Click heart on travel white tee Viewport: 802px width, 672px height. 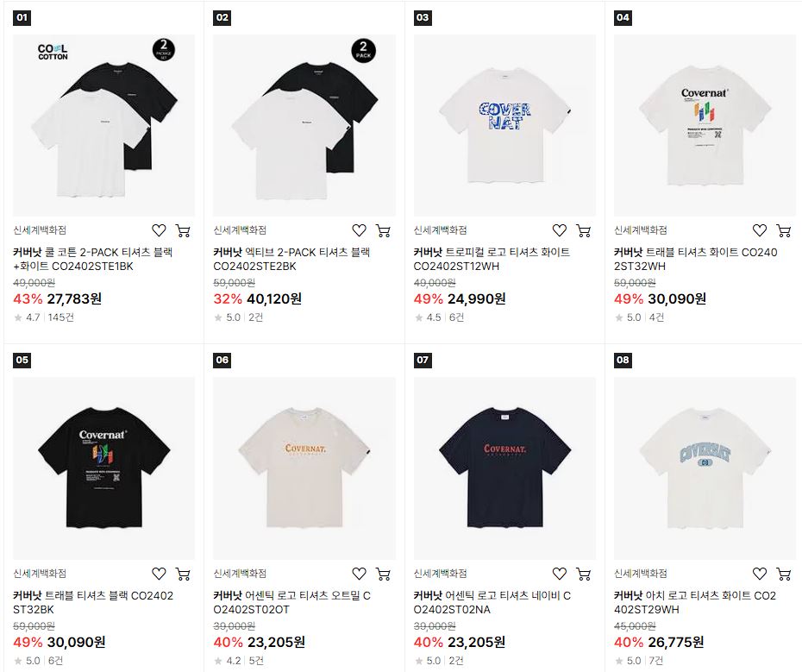coord(760,231)
